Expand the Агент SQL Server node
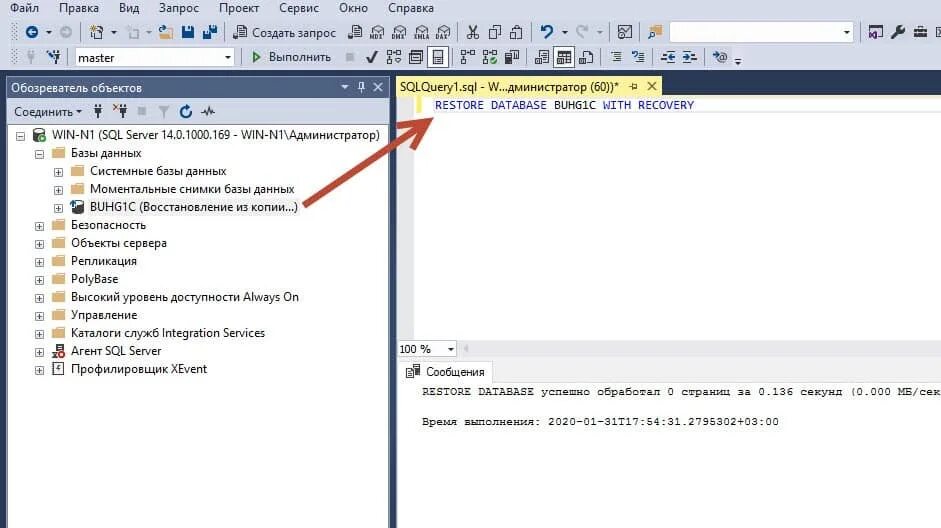 (40, 352)
